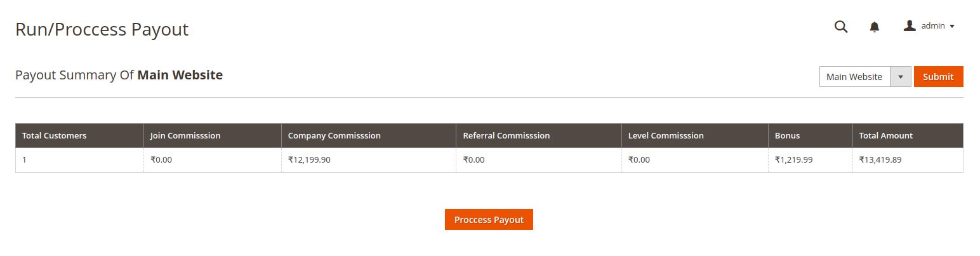Select the Join Commisssion column header
980x256 pixels.
coord(185,136)
